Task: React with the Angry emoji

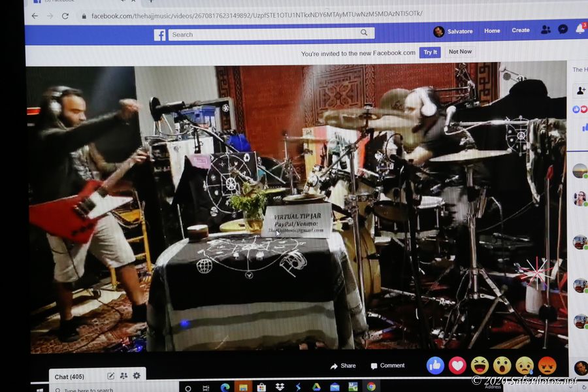Action: [547, 365]
